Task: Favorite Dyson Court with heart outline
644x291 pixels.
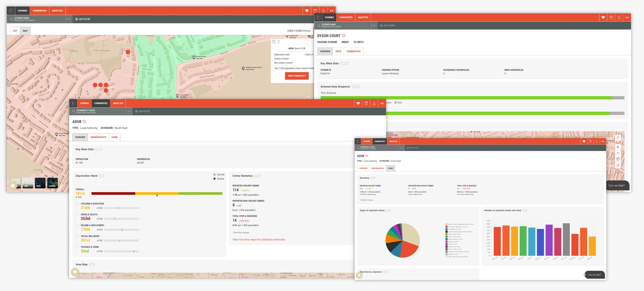Action: point(343,36)
